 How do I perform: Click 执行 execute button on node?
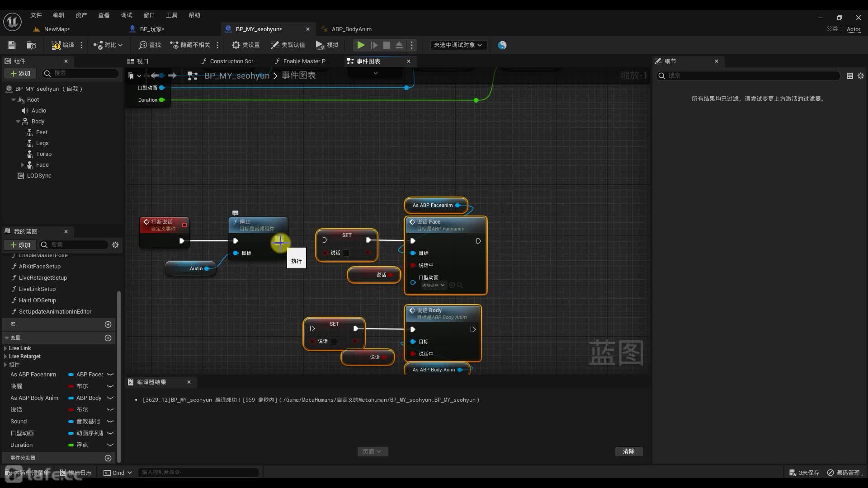pos(296,260)
